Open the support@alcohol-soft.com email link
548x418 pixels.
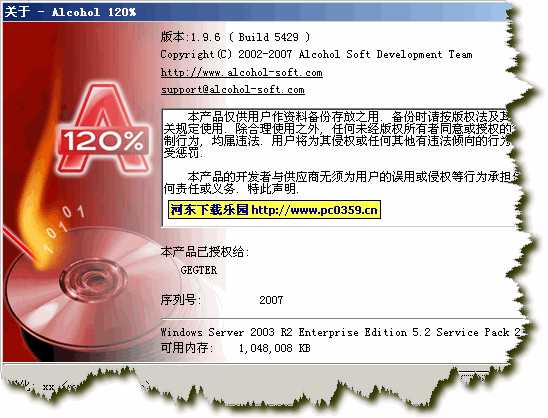(232, 90)
